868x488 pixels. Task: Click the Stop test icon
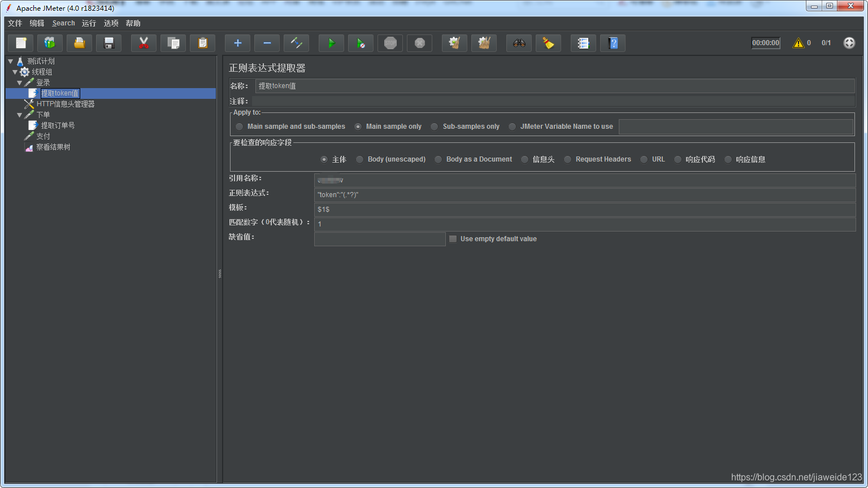tap(390, 43)
